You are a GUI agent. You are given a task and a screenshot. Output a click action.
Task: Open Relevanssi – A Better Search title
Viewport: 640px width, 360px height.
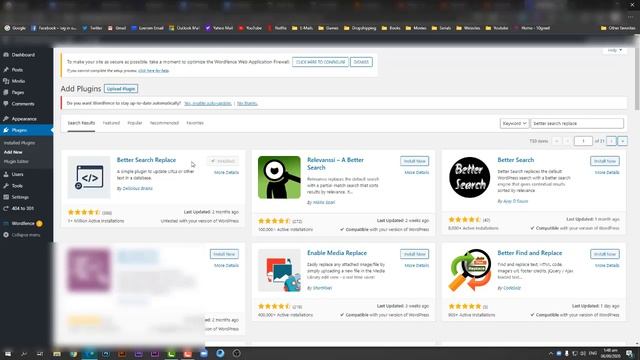tap(335, 164)
